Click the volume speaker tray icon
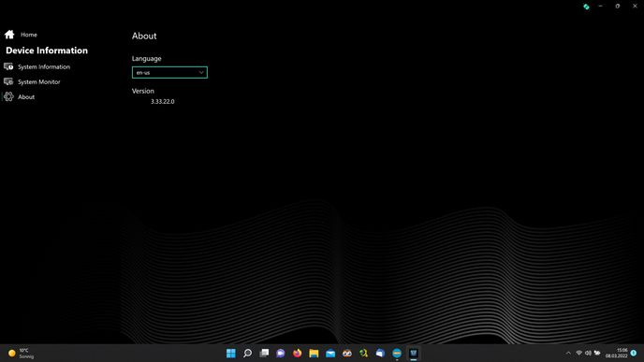 [588, 353]
